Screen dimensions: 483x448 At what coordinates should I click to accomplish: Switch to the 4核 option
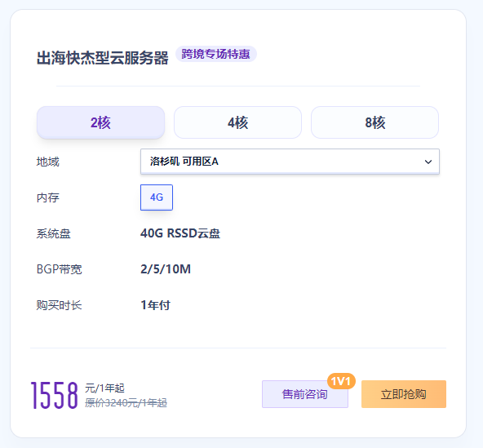pyautogui.click(x=237, y=122)
